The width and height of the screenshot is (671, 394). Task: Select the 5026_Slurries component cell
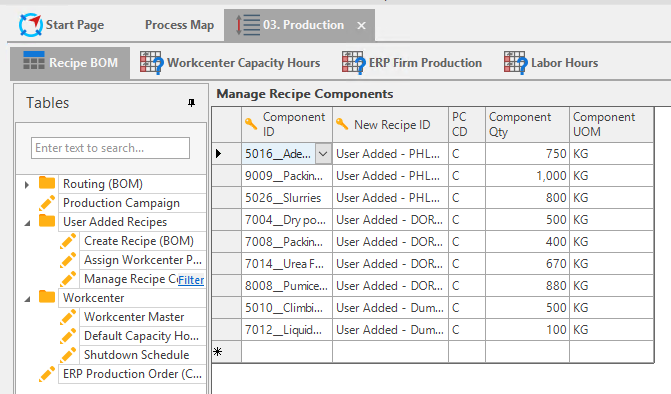pyautogui.click(x=287, y=198)
